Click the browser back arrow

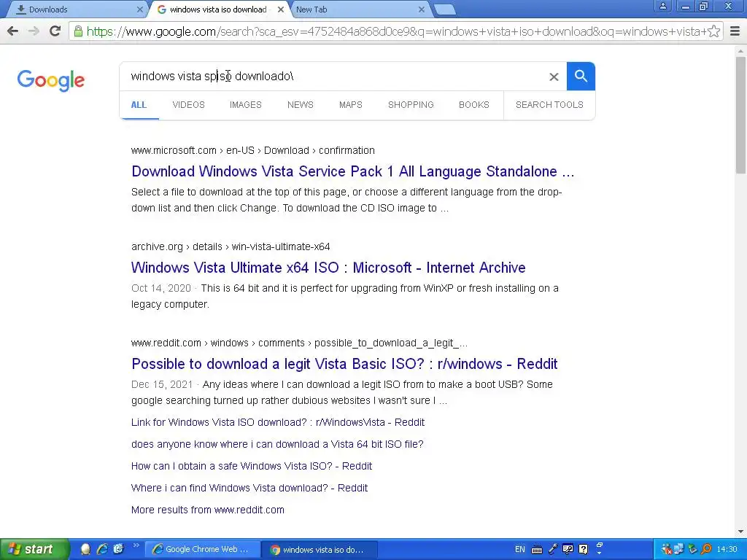point(13,31)
